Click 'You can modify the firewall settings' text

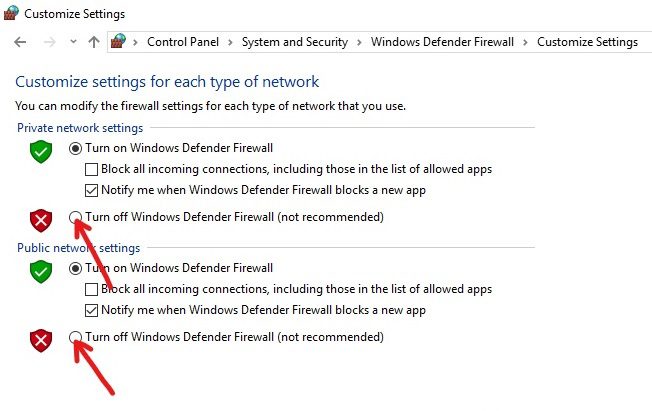[210, 106]
